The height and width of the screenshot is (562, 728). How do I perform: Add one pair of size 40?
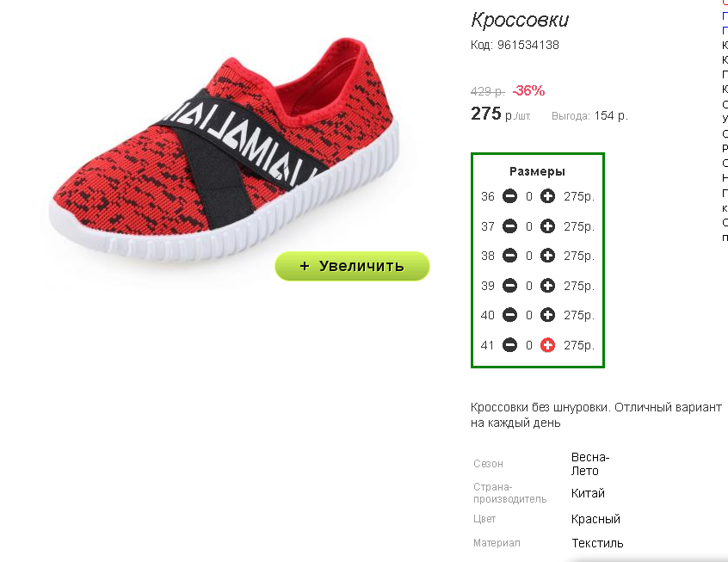tap(547, 315)
